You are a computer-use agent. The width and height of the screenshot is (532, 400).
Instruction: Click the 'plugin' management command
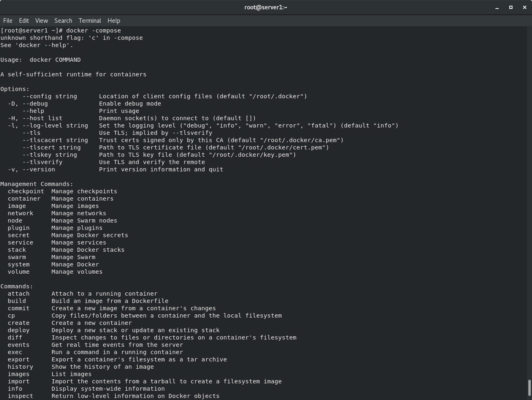pos(19,228)
